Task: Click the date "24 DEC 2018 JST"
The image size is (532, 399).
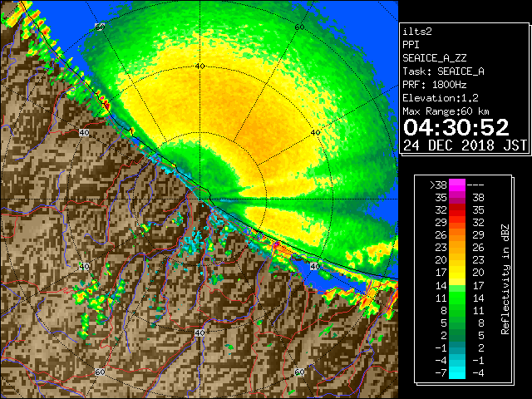Action: 465,145
